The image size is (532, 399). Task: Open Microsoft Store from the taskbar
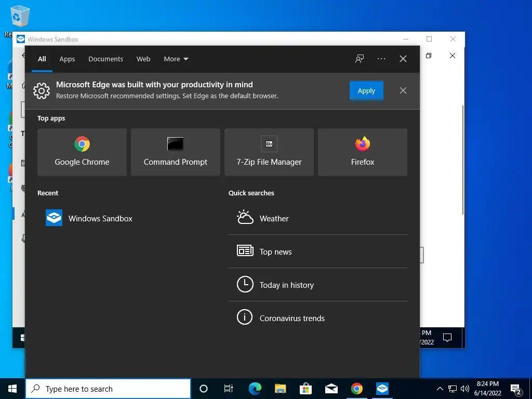305,389
